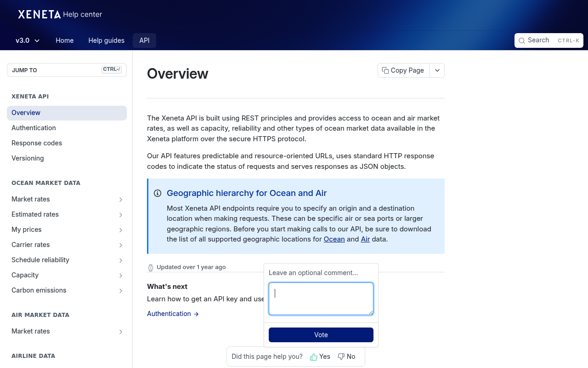Viewport: 588px width, 368px height.
Task: Click the arrow next to Authentication link
Action: [x=196, y=314]
